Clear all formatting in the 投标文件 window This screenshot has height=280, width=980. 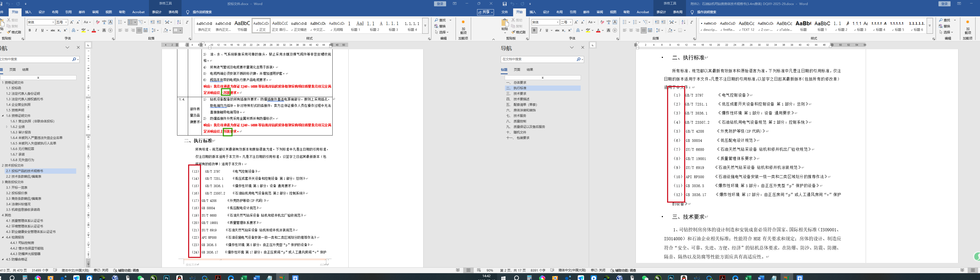pos(98,22)
